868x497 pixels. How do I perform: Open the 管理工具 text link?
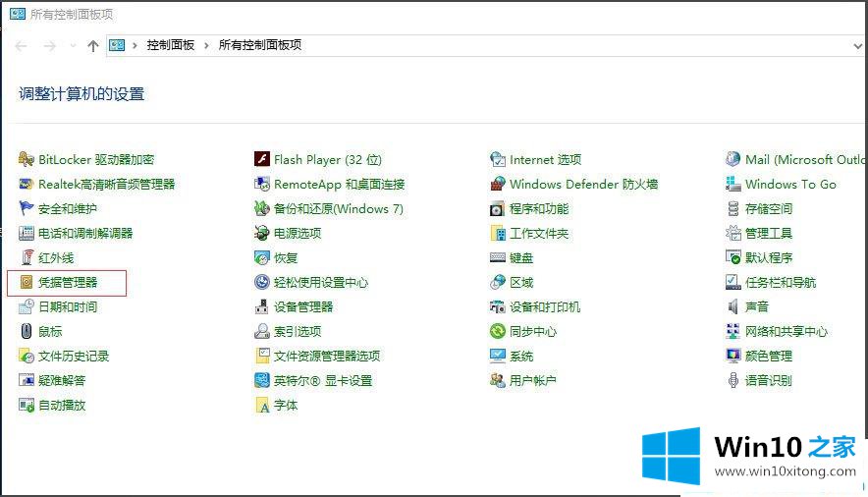[x=769, y=233]
